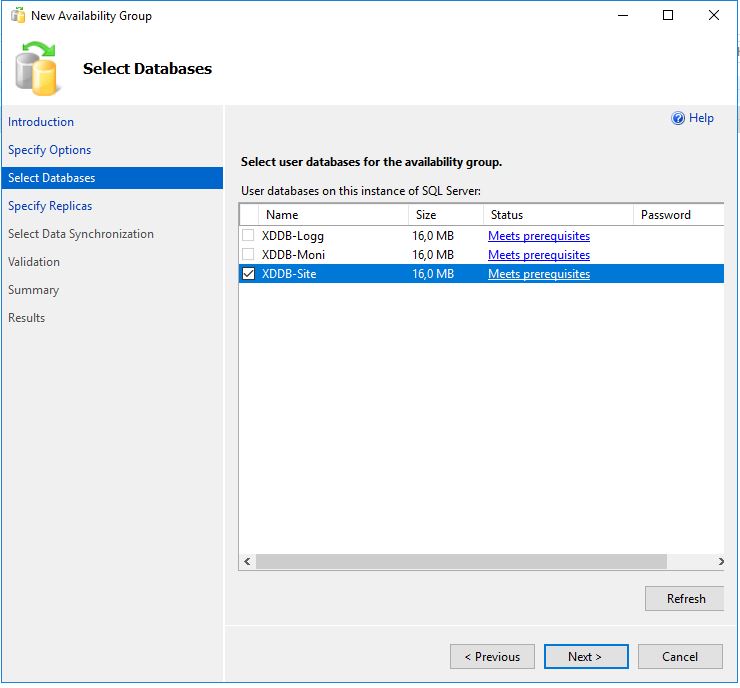The height and width of the screenshot is (688, 740).
Task: Open the Summary step
Action: point(34,290)
